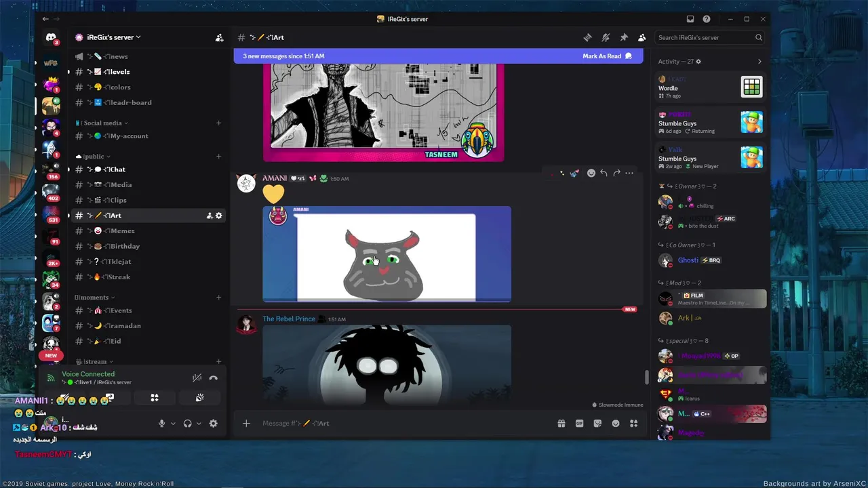Open AMANI's profile from message

tap(275, 178)
